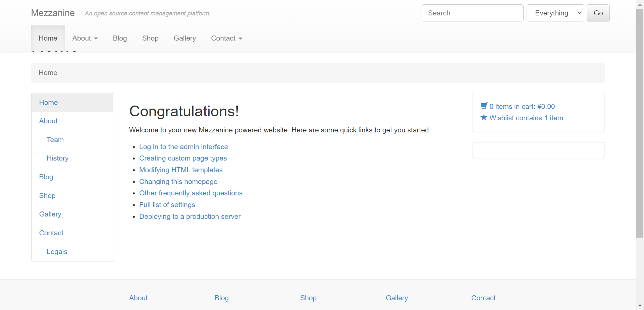Click Shop in the footer
The width and height of the screenshot is (644, 310).
[308, 298]
